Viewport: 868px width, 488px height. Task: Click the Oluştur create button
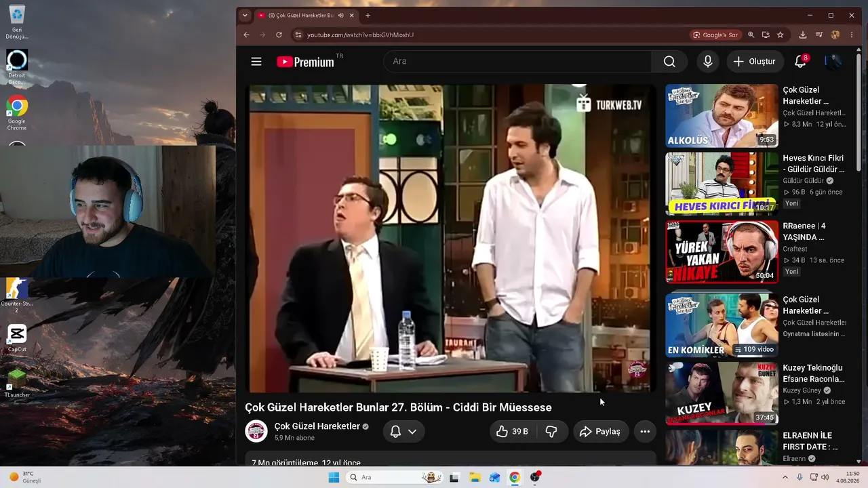[755, 62]
